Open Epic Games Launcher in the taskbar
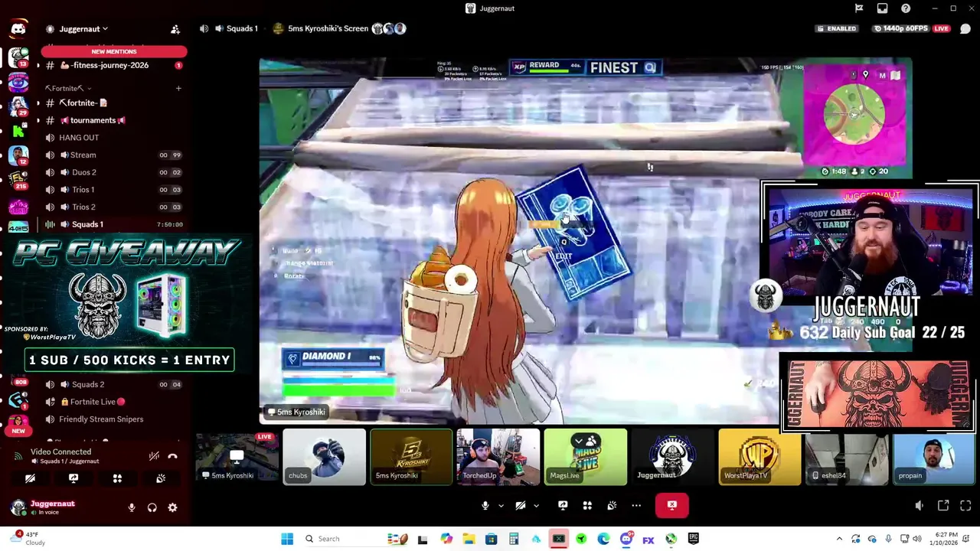 tap(693, 539)
